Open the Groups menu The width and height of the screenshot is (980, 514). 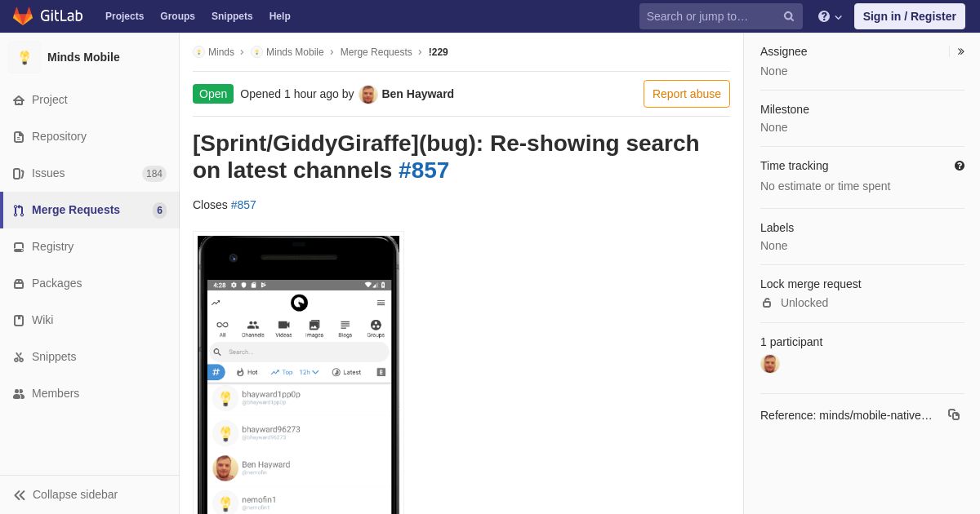click(177, 16)
